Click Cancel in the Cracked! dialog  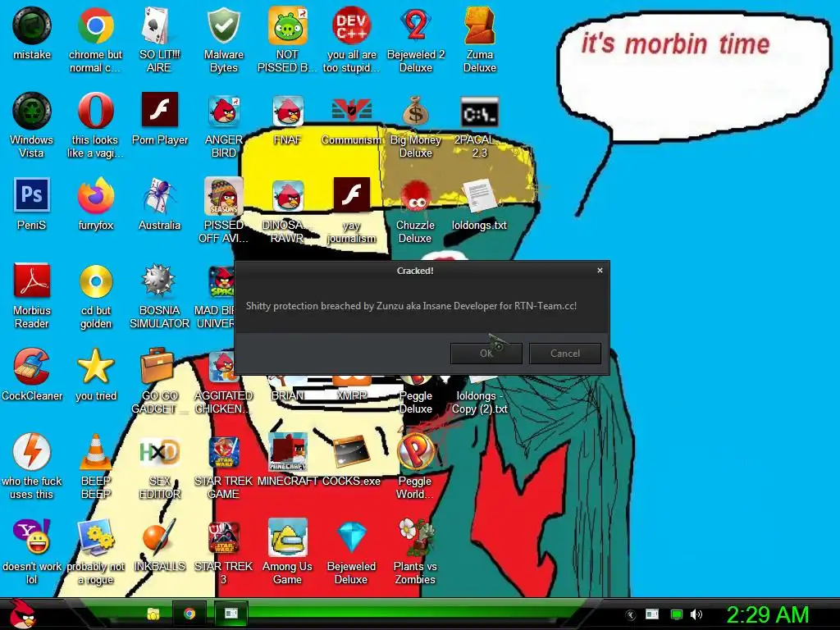(565, 354)
